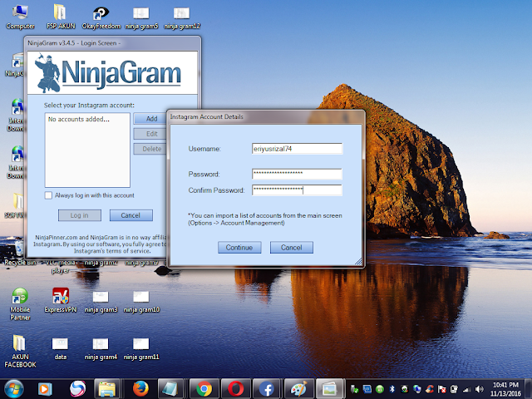Click the volume speaker tray icon
Viewport: 532px width, 399px height.
pos(479,389)
